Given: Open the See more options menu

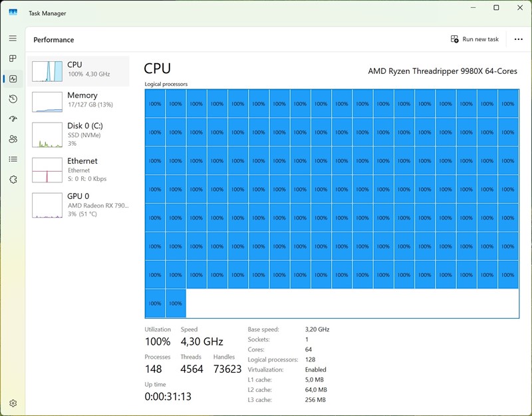Looking at the screenshot, I should click(x=519, y=39).
